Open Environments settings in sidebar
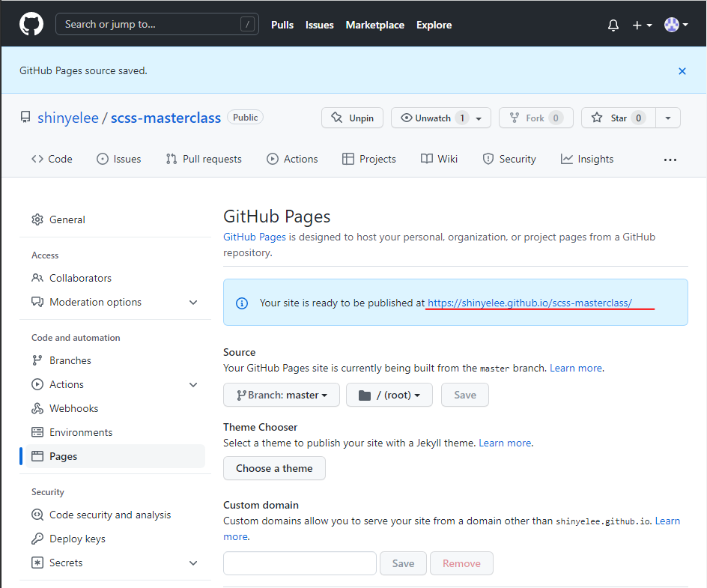707x588 pixels. [x=115, y=432]
